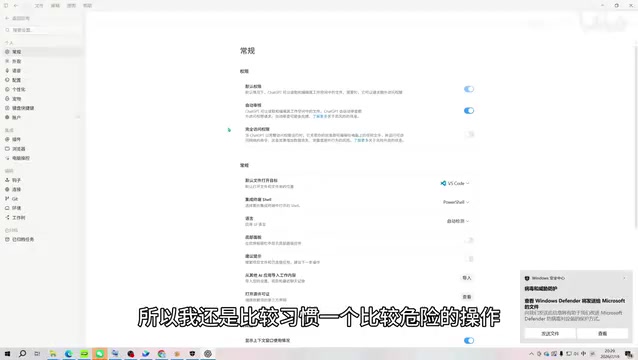Open Chrome from the taskbar
Viewport: 638px width, 360px height.
click(x=162, y=353)
